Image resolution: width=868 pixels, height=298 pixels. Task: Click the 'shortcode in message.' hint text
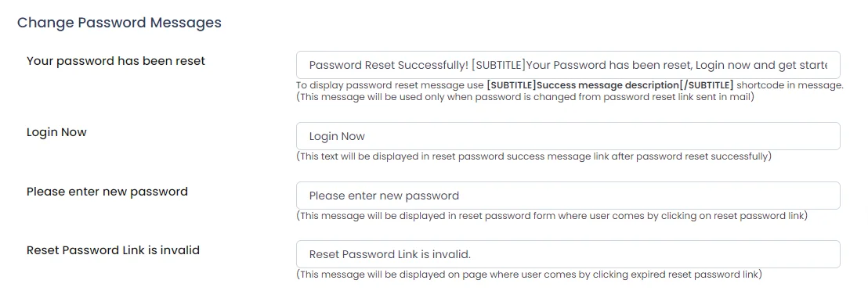(x=790, y=86)
